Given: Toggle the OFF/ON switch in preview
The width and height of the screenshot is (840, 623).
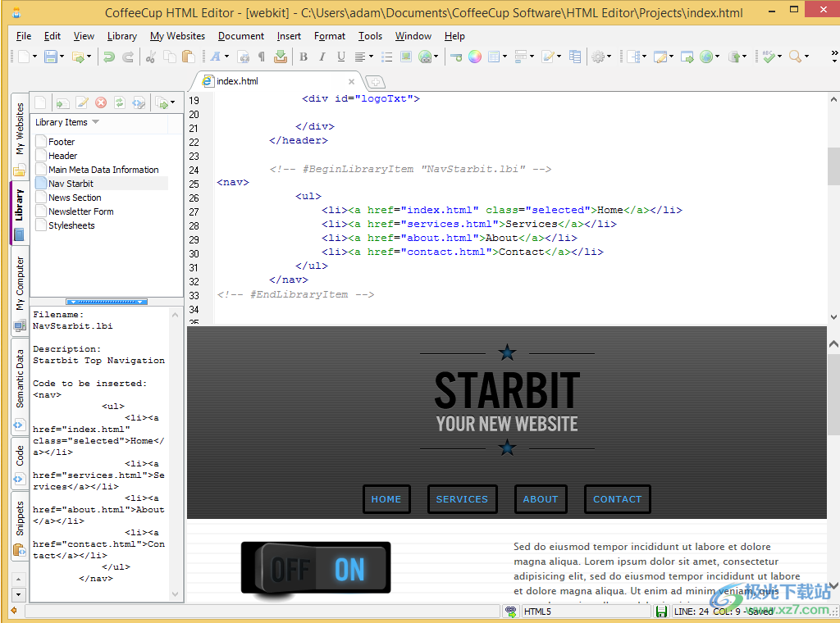Looking at the screenshot, I should point(316,568).
